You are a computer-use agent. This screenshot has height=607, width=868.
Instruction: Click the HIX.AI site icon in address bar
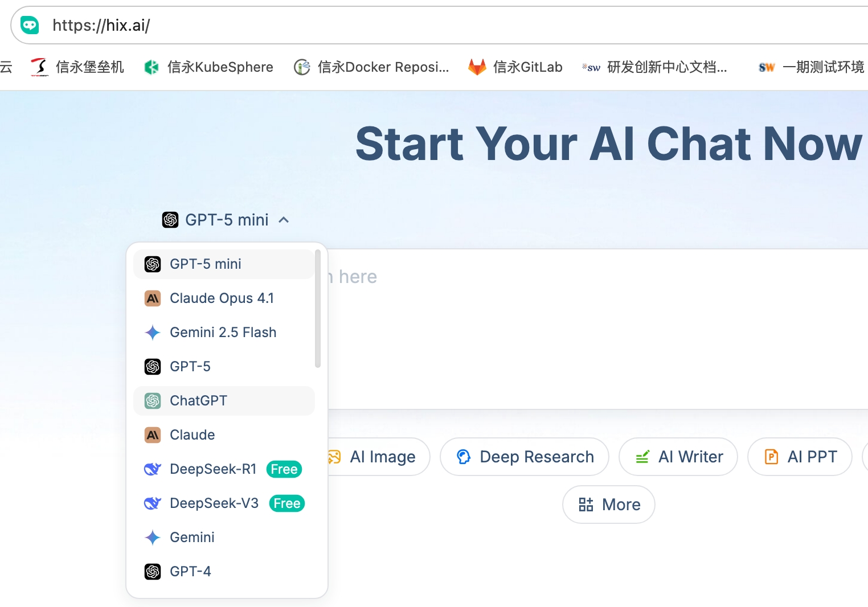click(x=30, y=25)
